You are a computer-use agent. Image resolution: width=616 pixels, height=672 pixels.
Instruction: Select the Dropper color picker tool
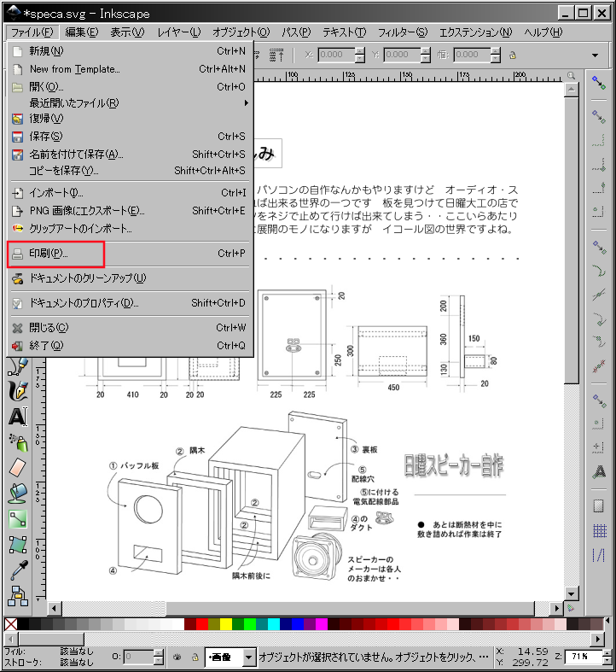[18, 570]
